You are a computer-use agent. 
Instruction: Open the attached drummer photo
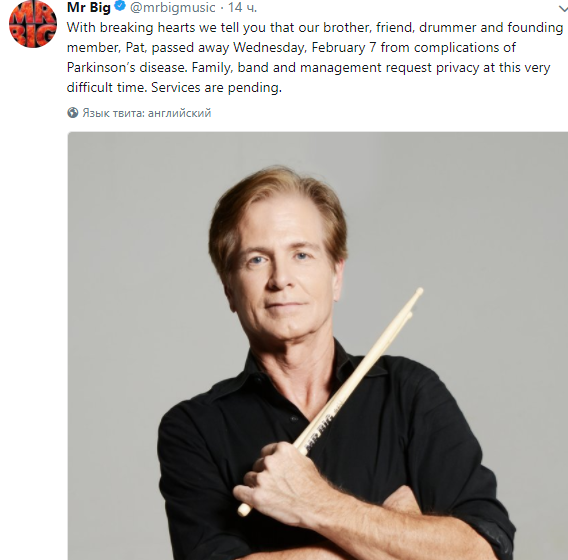point(318,346)
